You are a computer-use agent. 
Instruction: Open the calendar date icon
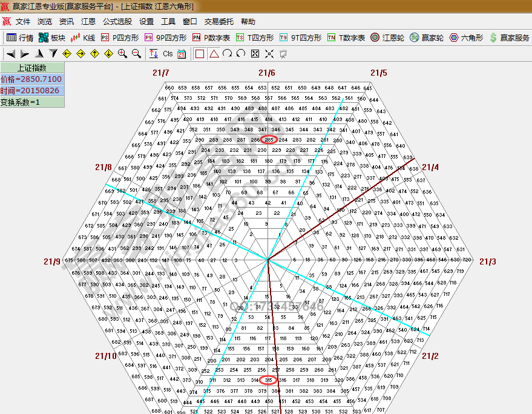(180, 54)
